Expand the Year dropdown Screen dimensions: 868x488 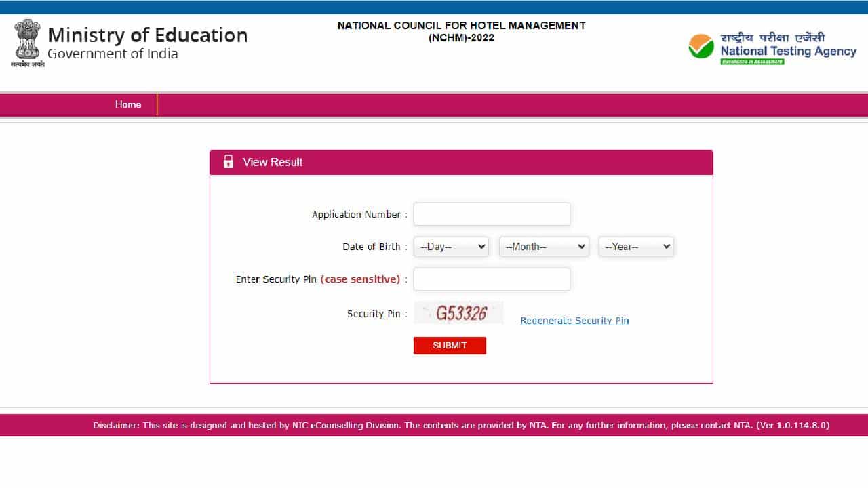tap(636, 247)
